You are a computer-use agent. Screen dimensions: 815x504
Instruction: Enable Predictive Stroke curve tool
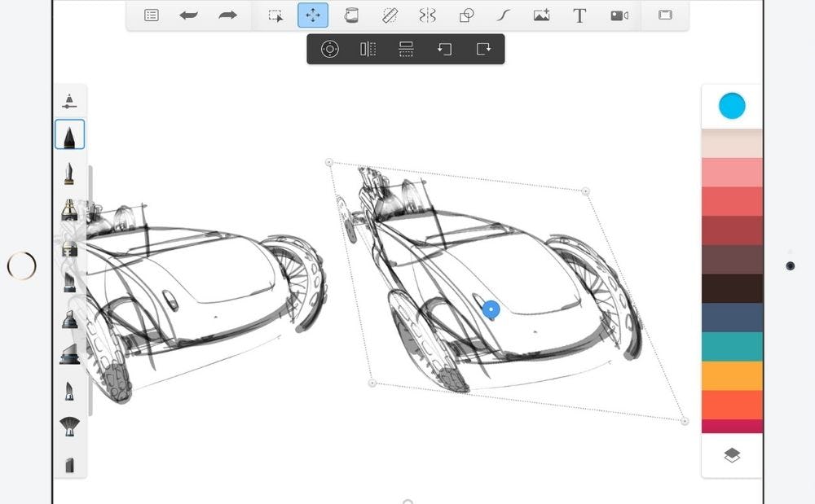504,15
